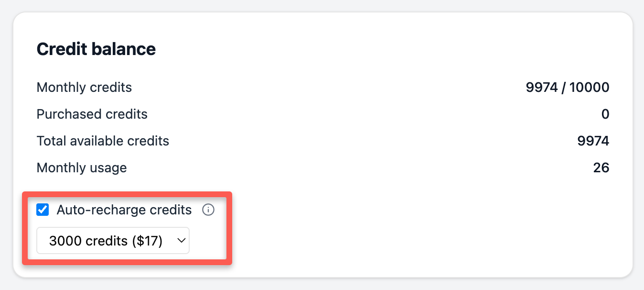Uncheck the Auto-recharge credits checkbox

click(43, 210)
